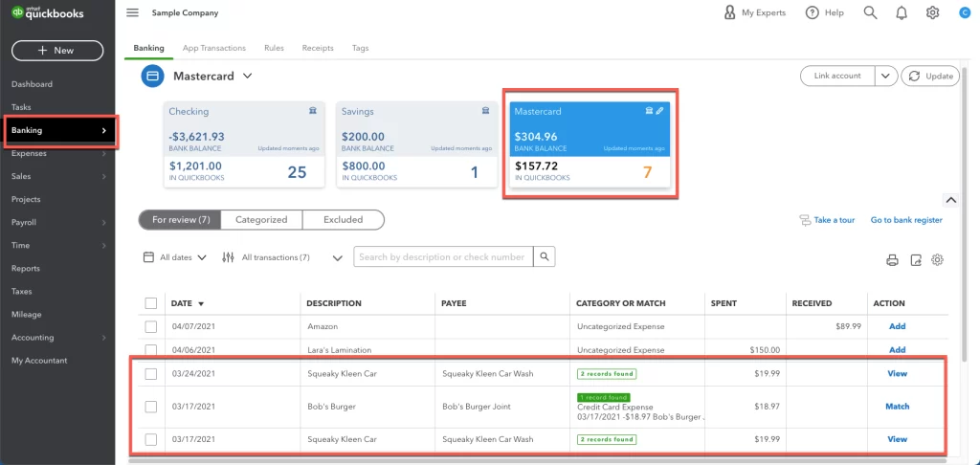The height and width of the screenshot is (465, 980).
Task: Click the description search field
Action: click(443, 256)
